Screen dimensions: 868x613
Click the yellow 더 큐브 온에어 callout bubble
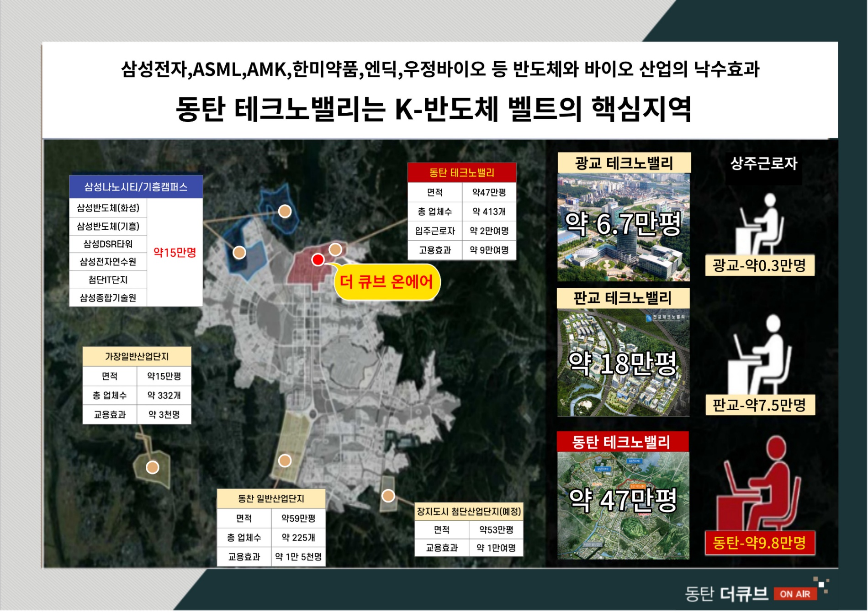pos(386,282)
